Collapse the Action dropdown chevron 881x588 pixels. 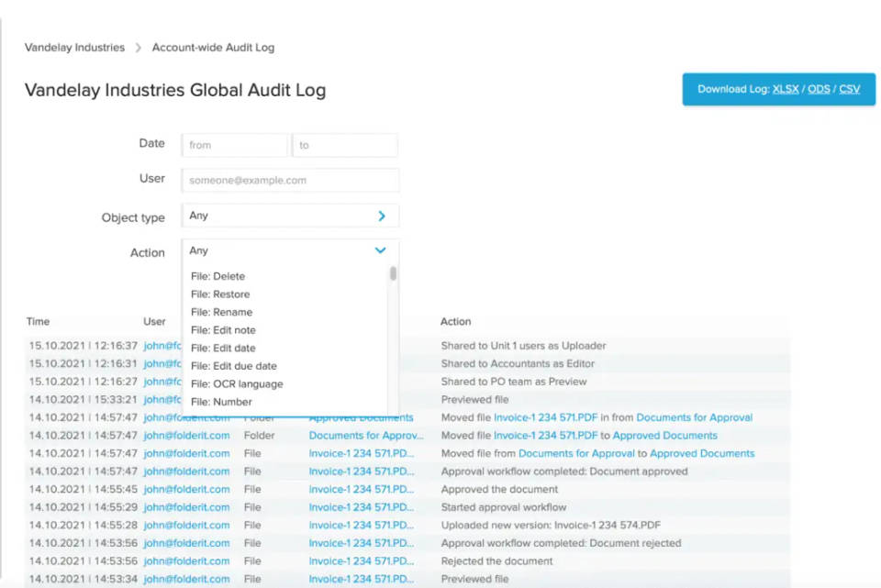click(381, 250)
